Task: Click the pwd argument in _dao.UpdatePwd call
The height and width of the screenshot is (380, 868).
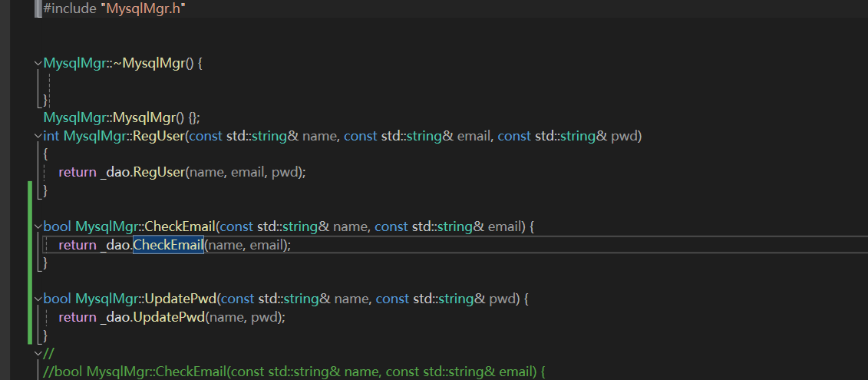Action: (x=264, y=318)
